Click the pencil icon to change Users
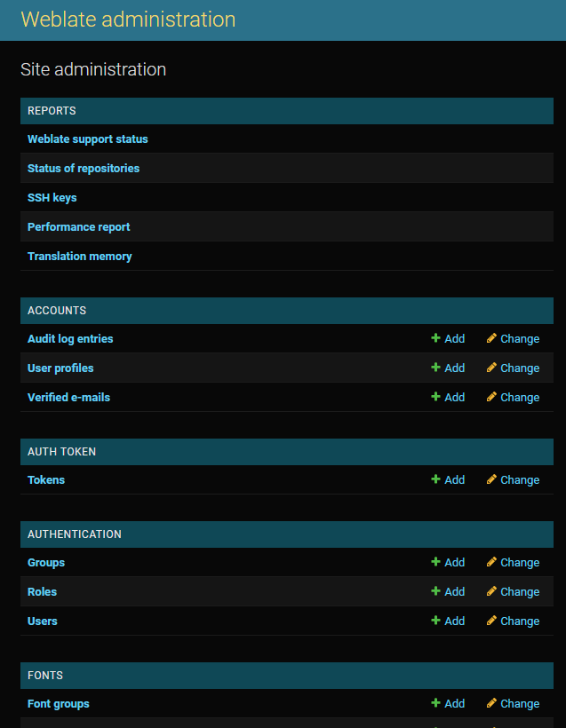The height and width of the screenshot is (728, 566). [490, 621]
